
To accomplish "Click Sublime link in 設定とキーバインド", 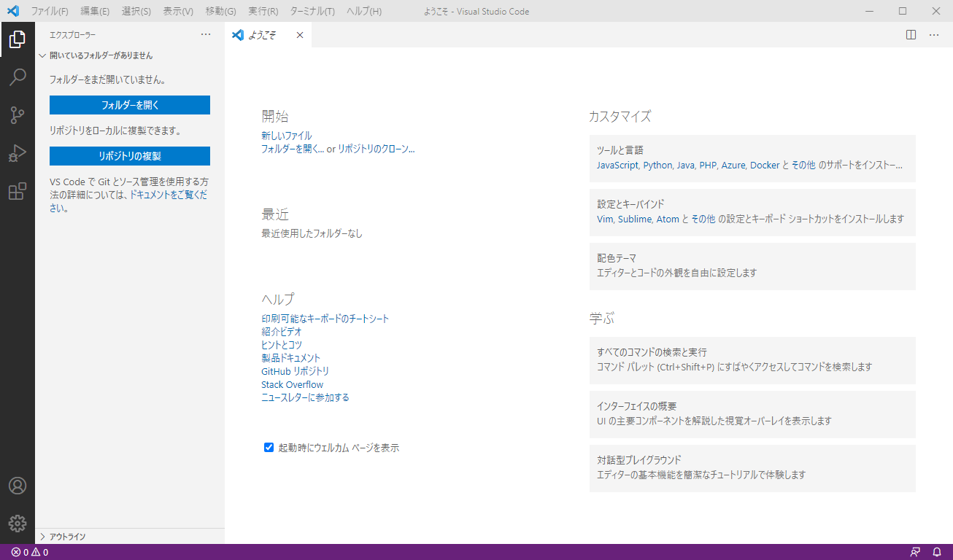I will click(x=635, y=219).
